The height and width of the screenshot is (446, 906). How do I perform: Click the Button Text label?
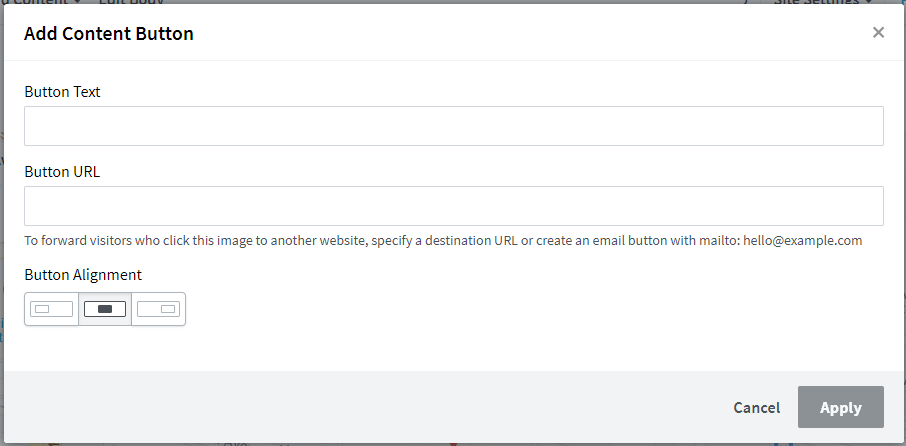click(62, 92)
